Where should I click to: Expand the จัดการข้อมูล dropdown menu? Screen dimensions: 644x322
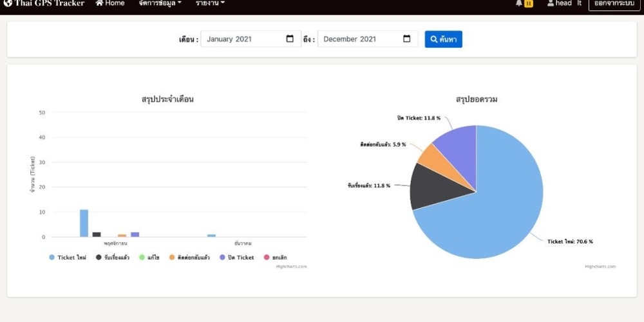(160, 3)
